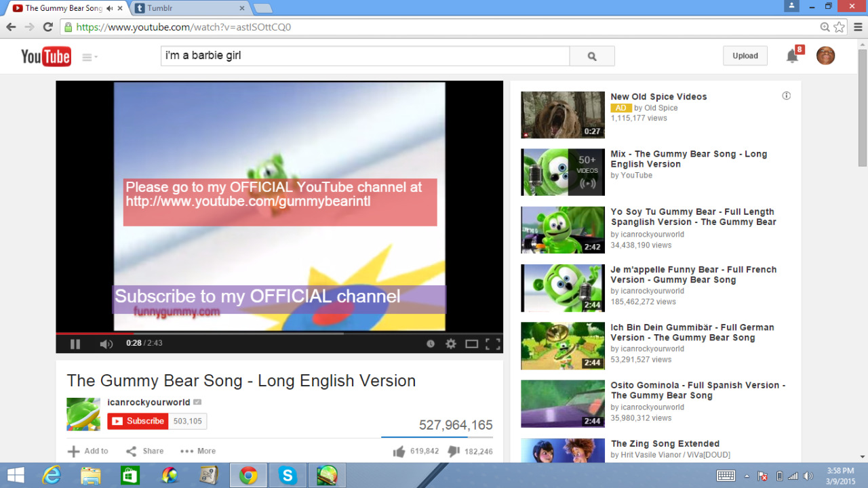Viewport: 868px width, 488px height.
Task: Click the 503,105 subscriber count
Action: click(188, 421)
